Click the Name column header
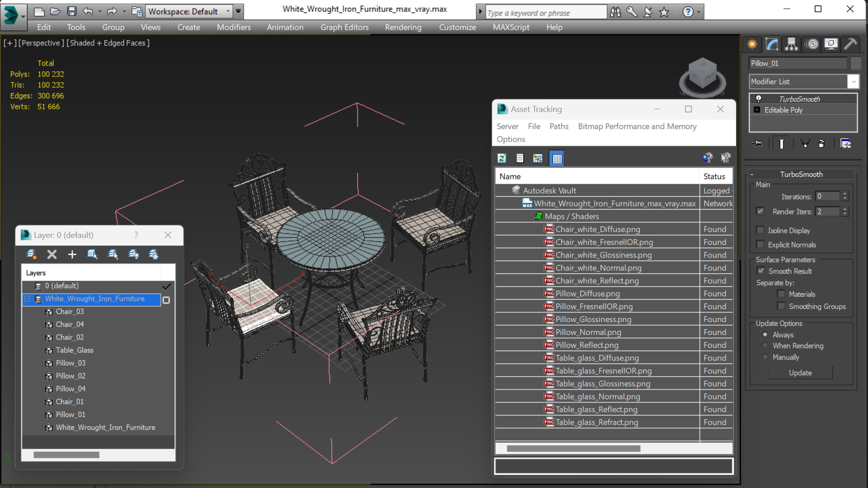 pyautogui.click(x=597, y=177)
